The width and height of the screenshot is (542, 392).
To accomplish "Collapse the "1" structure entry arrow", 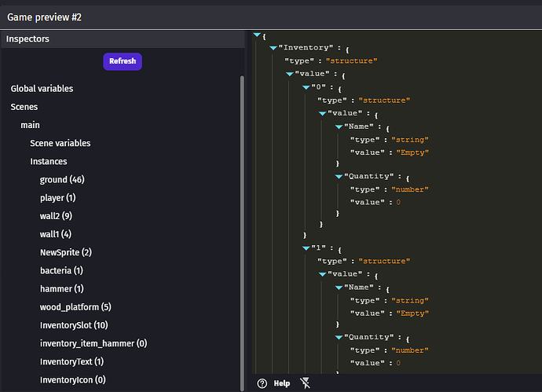I will (x=306, y=248).
